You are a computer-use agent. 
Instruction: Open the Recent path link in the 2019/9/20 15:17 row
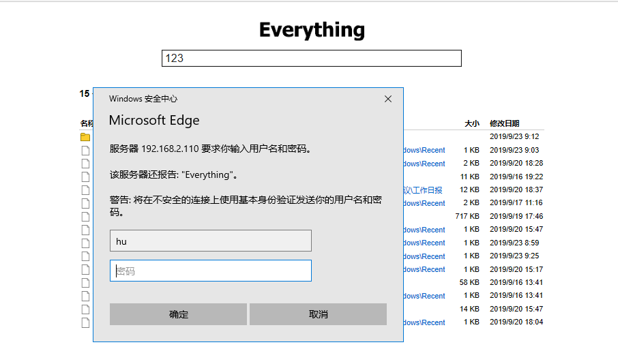(424, 269)
